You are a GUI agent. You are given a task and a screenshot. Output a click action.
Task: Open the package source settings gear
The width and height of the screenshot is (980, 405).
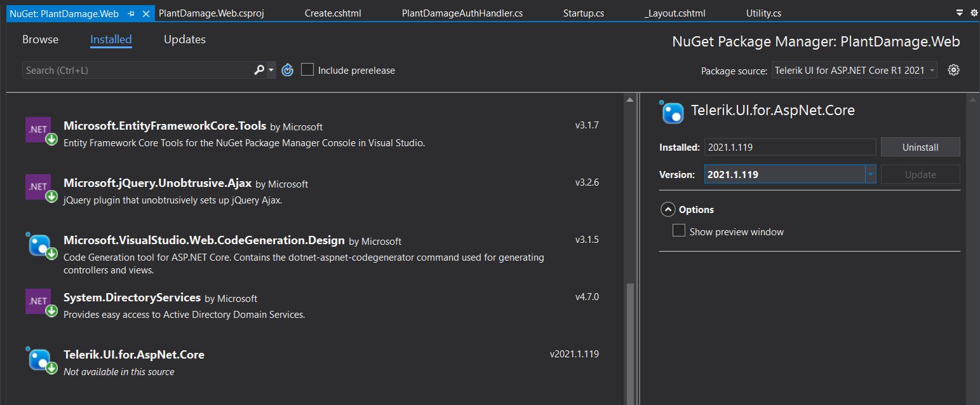click(953, 70)
